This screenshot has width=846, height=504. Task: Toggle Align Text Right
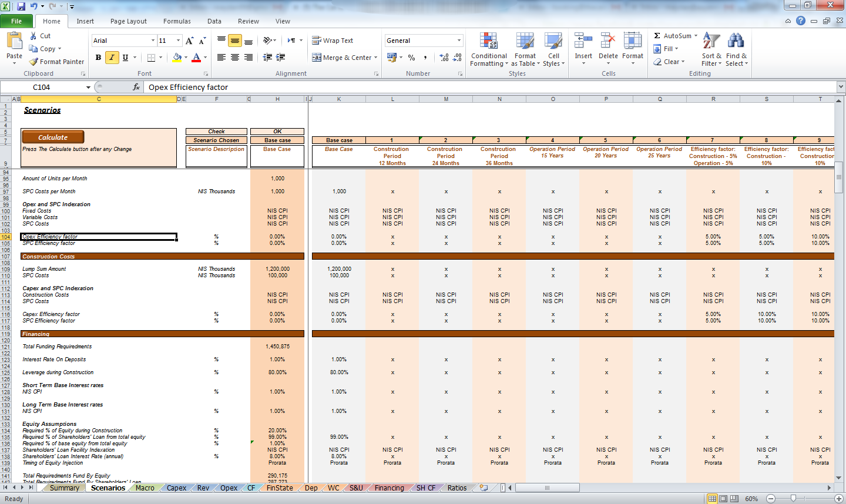[x=249, y=58]
